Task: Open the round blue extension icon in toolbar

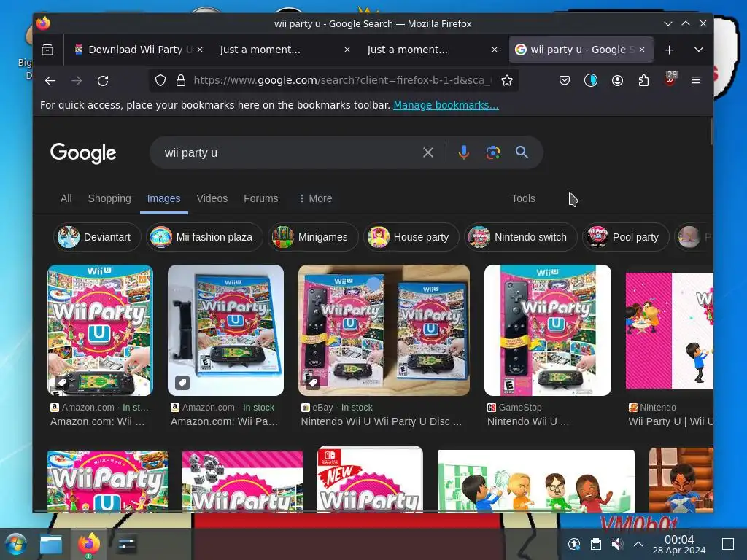Action: pos(591,80)
